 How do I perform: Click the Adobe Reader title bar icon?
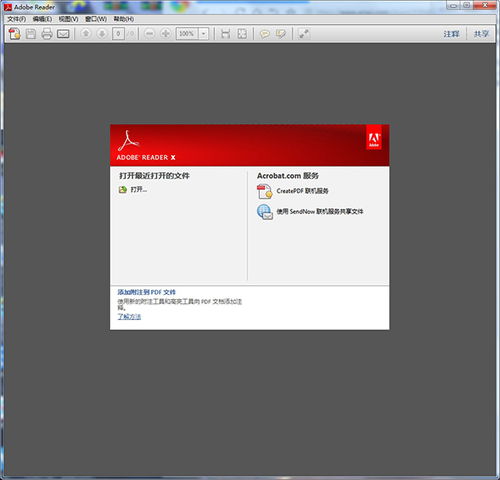click(8, 7)
